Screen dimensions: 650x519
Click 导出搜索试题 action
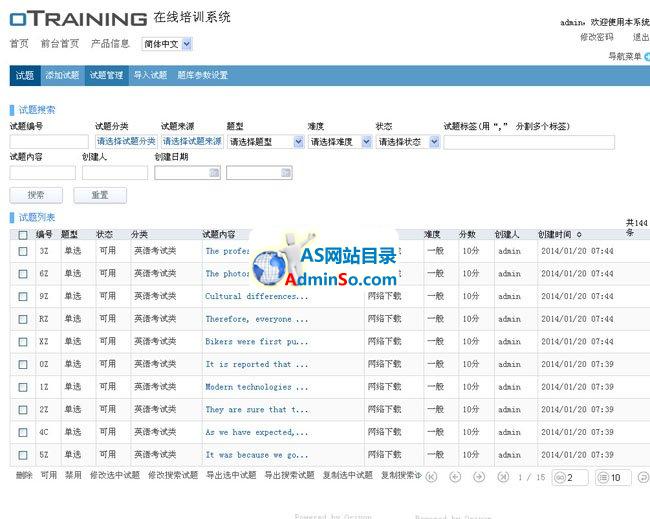290,475
